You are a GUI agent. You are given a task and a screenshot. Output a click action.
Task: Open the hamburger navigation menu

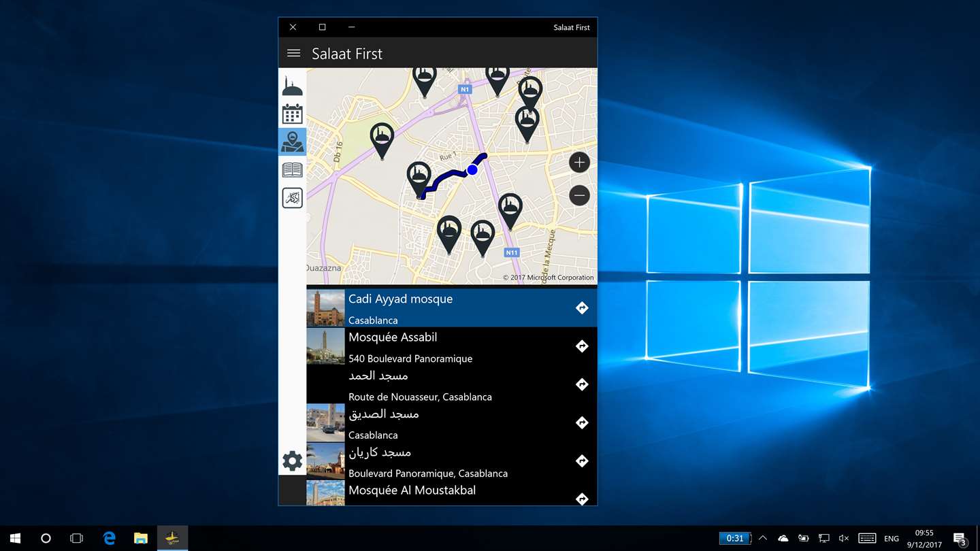click(294, 53)
